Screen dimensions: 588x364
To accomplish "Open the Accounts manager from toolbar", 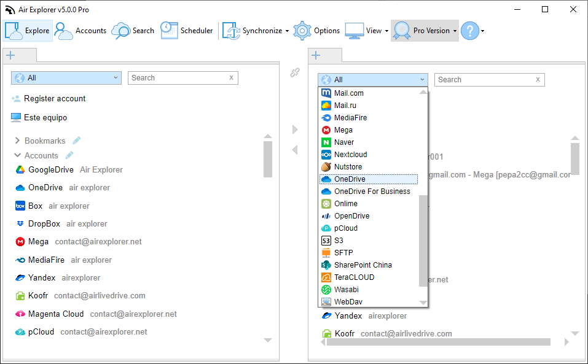I will 80,31.
